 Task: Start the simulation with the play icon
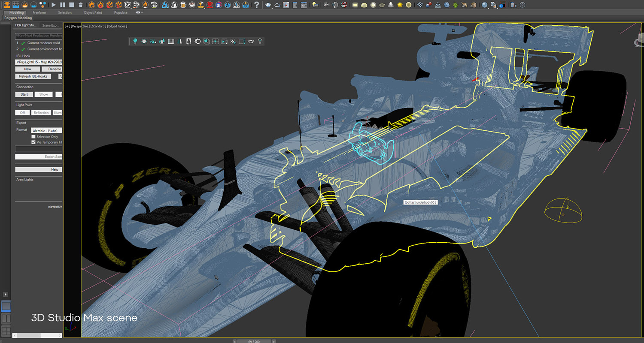[x=54, y=5]
